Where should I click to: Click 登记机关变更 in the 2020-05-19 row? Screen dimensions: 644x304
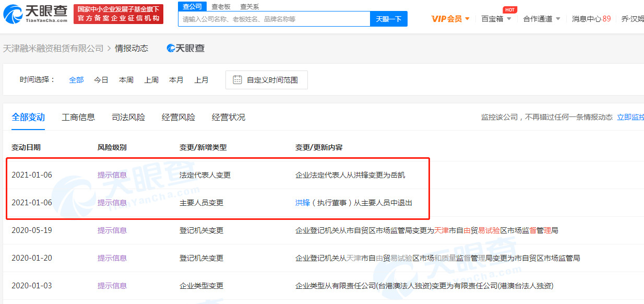pos(201,230)
